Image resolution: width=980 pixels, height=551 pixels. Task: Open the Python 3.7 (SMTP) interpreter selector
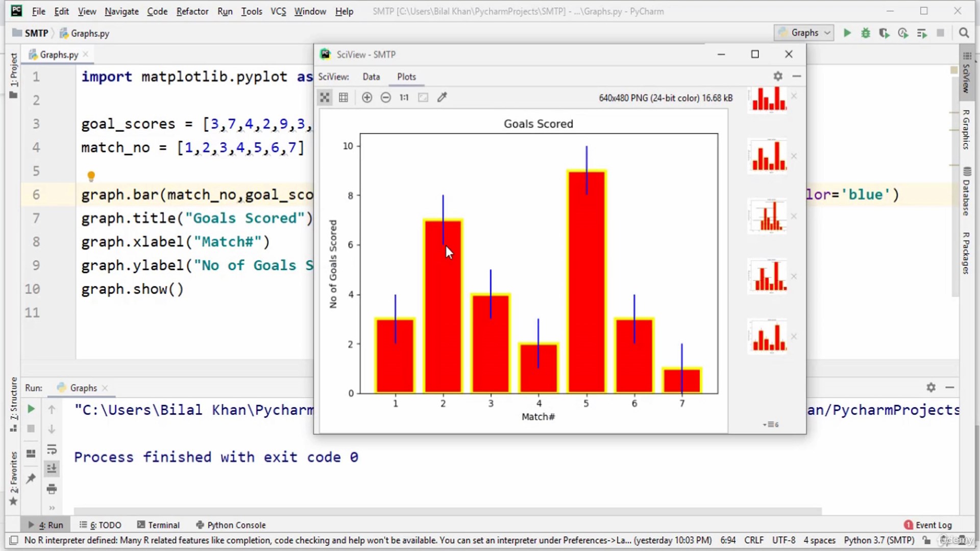coord(879,540)
